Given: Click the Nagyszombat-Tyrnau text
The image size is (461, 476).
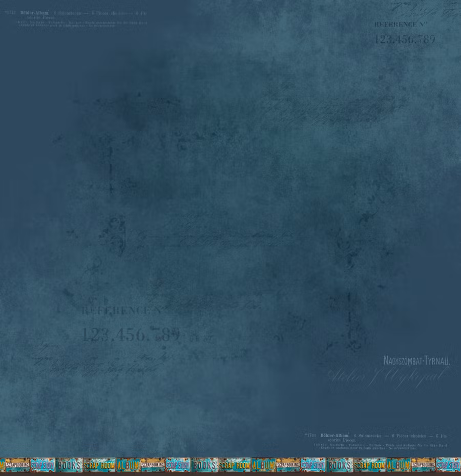Looking at the screenshot, I should (416, 361).
